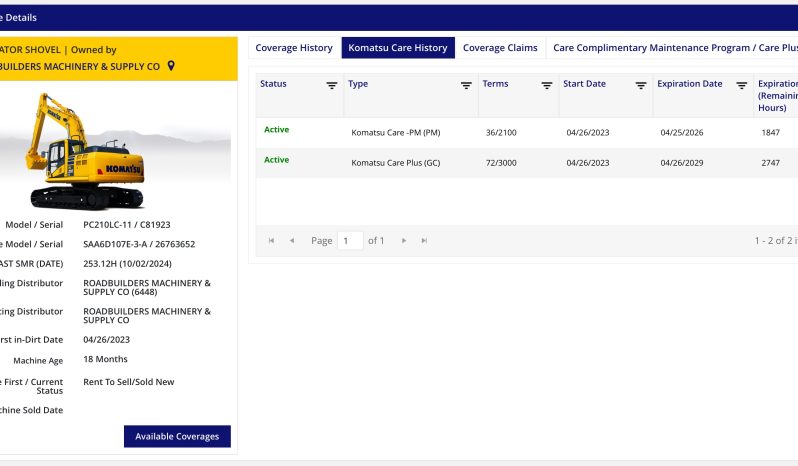Open the Type column filter
The image size is (798, 466).
(466, 85)
